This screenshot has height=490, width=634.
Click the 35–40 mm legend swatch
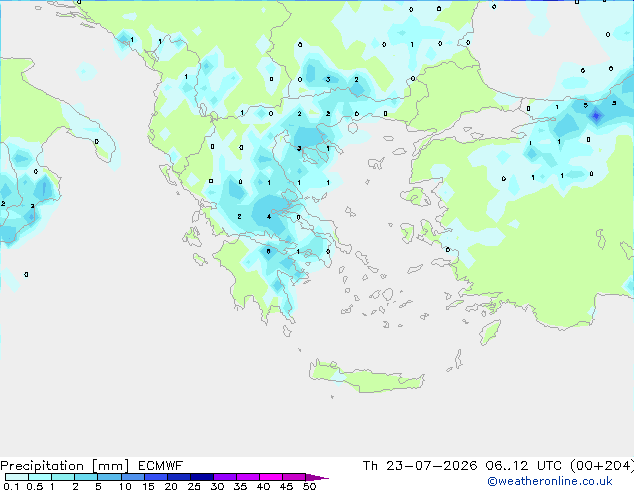coord(247,477)
